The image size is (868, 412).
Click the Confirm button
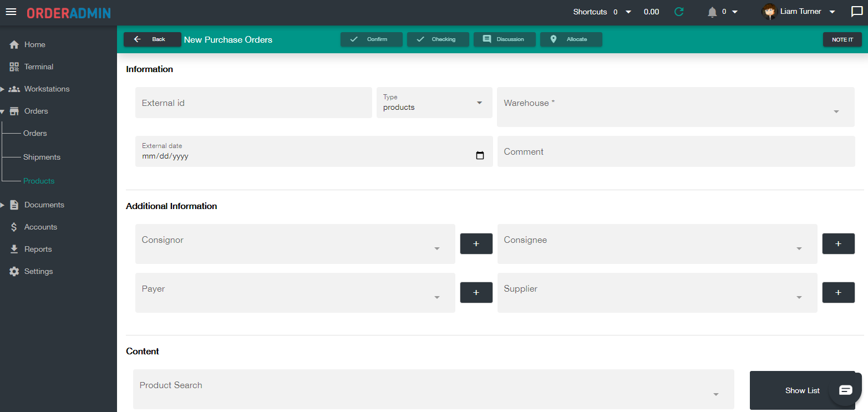[x=372, y=39]
